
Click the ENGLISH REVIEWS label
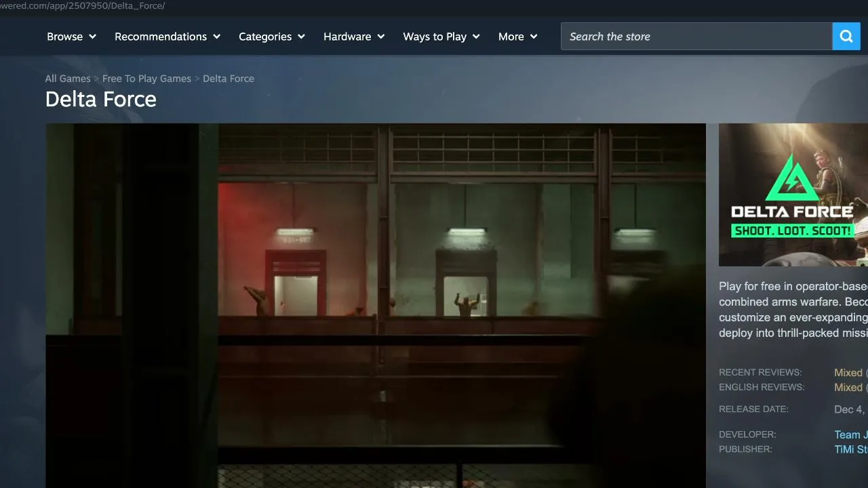pos(762,388)
